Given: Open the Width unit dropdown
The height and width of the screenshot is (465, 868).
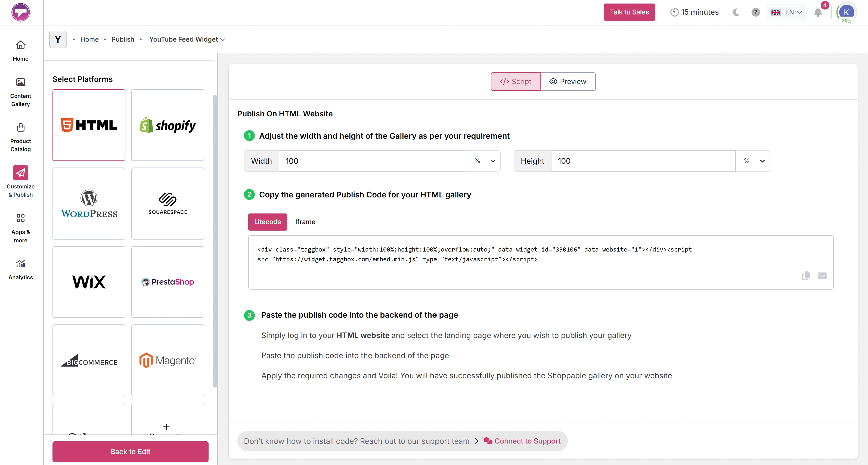Looking at the screenshot, I should coord(483,161).
